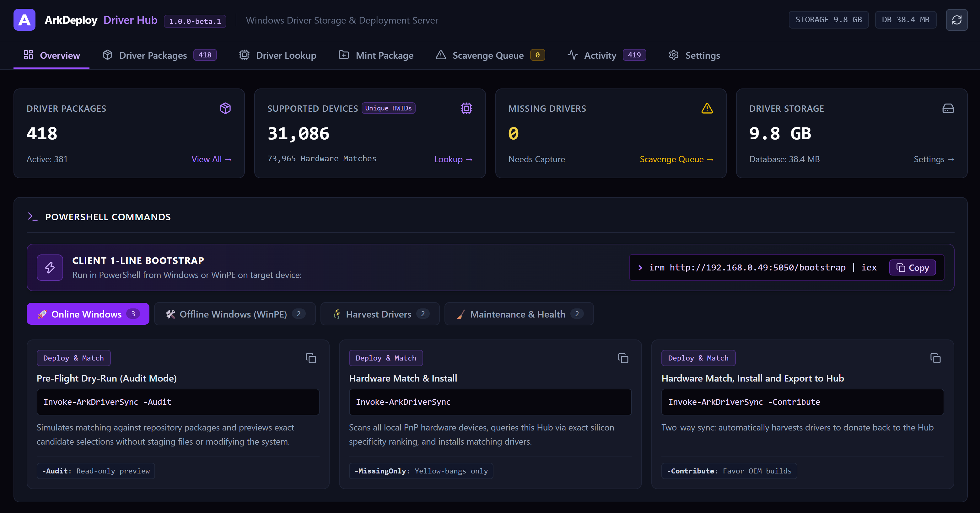Open the Mint Package tab

376,56
